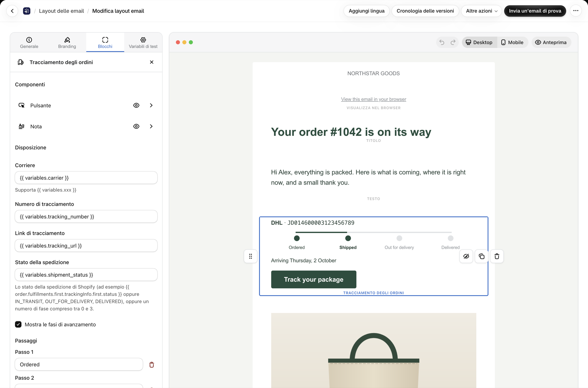Screen dimensions: 588x388
Task: Open the Branding tab
Action: [67, 42]
